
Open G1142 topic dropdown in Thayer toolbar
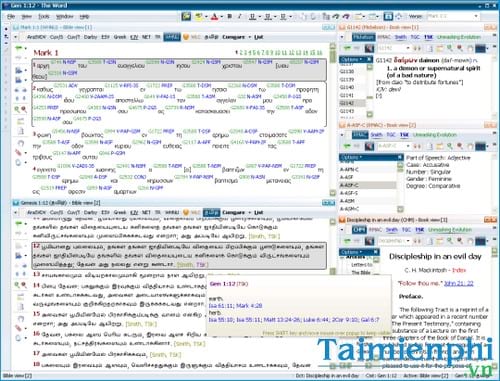(x=407, y=48)
